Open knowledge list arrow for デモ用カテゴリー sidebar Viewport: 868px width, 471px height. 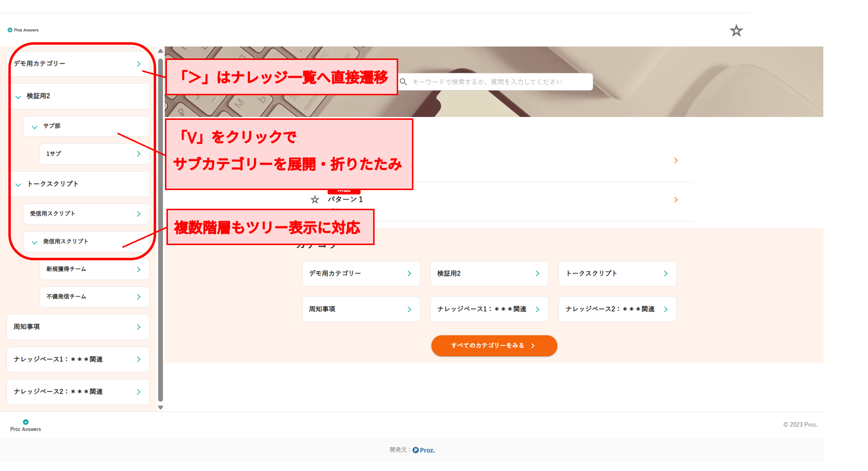click(138, 64)
